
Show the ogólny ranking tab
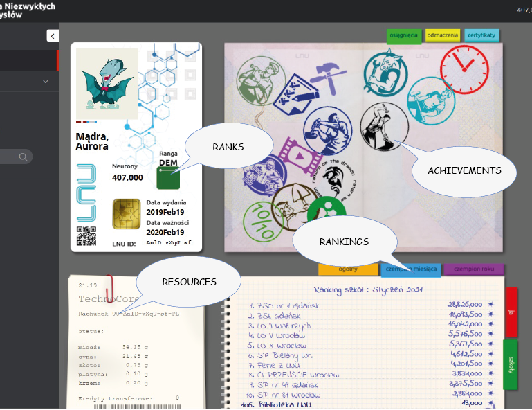pyautogui.click(x=347, y=270)
